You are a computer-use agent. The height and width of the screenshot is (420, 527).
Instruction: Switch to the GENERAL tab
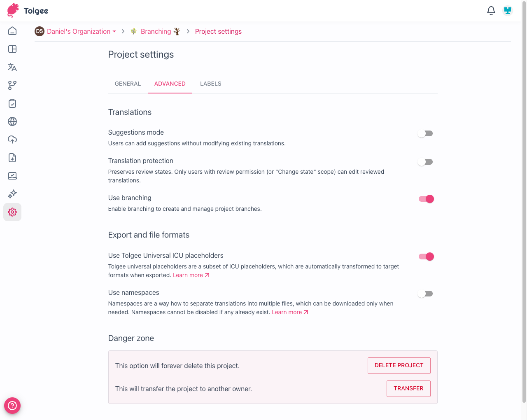click(x=128, y=84)
